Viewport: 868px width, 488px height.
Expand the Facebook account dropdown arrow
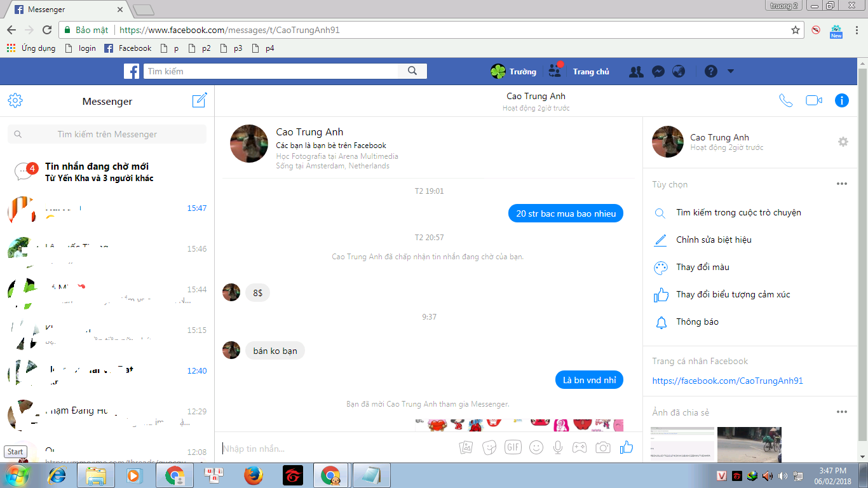[731, 72]
